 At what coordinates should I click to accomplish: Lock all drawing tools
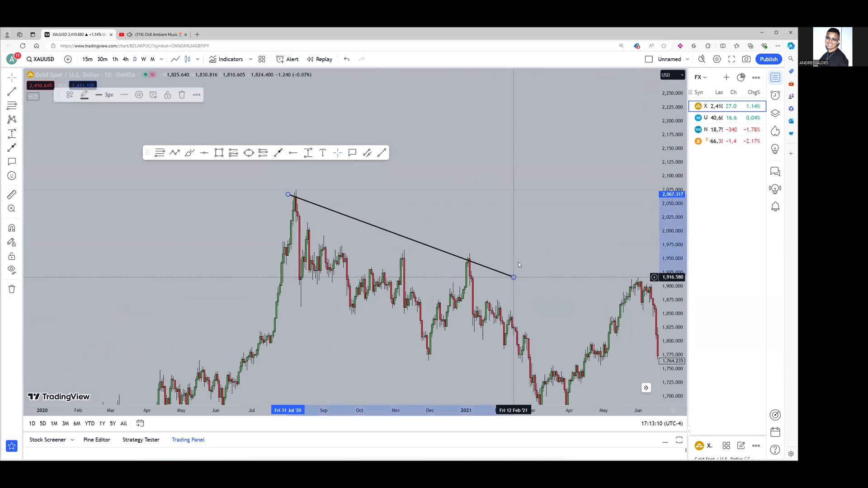12,257
